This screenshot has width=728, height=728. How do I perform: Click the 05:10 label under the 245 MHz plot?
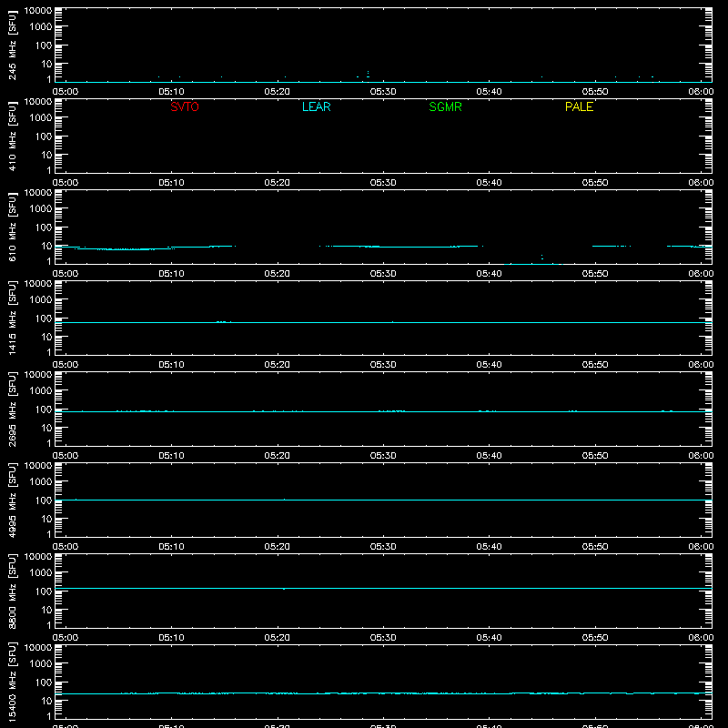coord(171,92)
